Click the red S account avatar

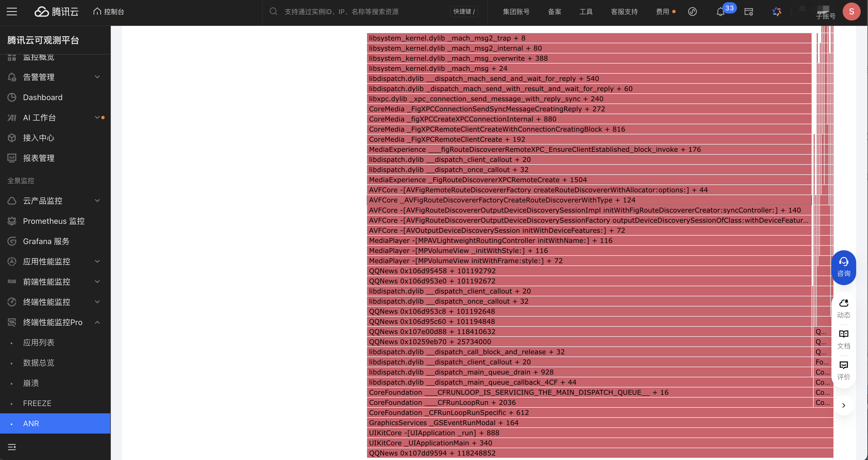(851, 12)
